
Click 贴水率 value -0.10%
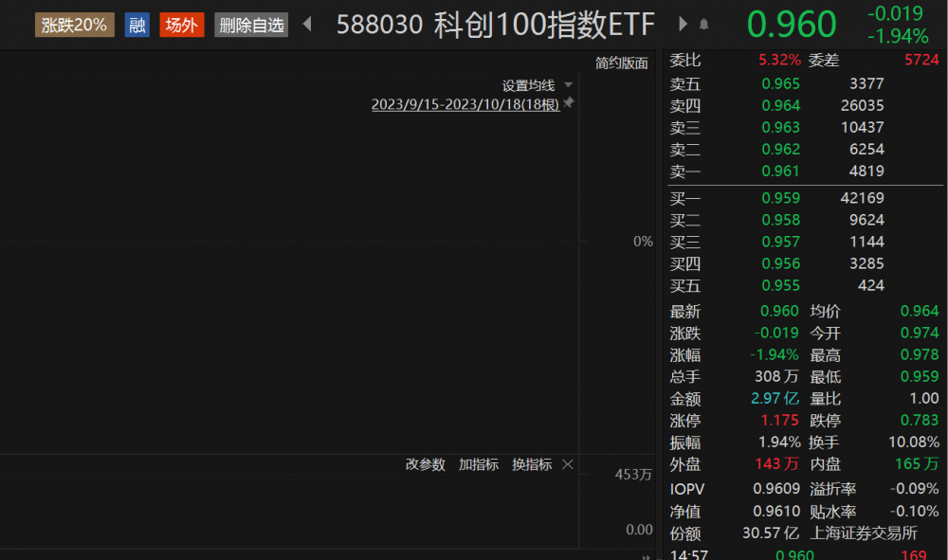914,511
